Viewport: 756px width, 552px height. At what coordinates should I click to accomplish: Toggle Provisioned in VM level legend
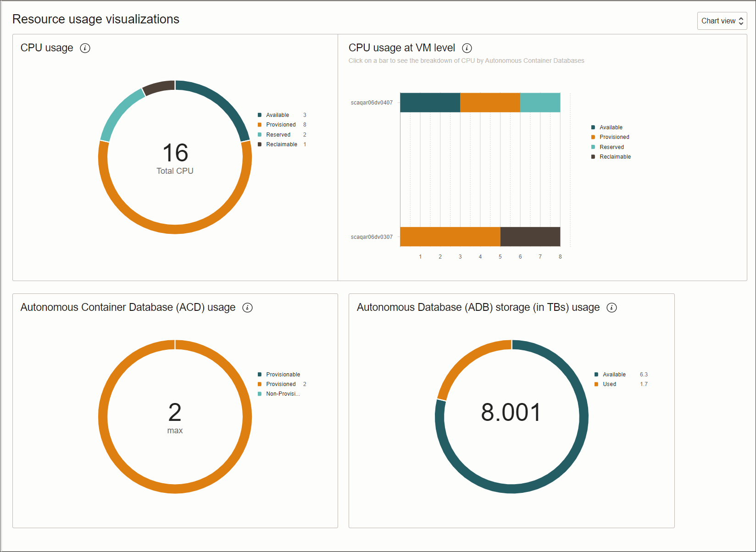pos(614,137)
